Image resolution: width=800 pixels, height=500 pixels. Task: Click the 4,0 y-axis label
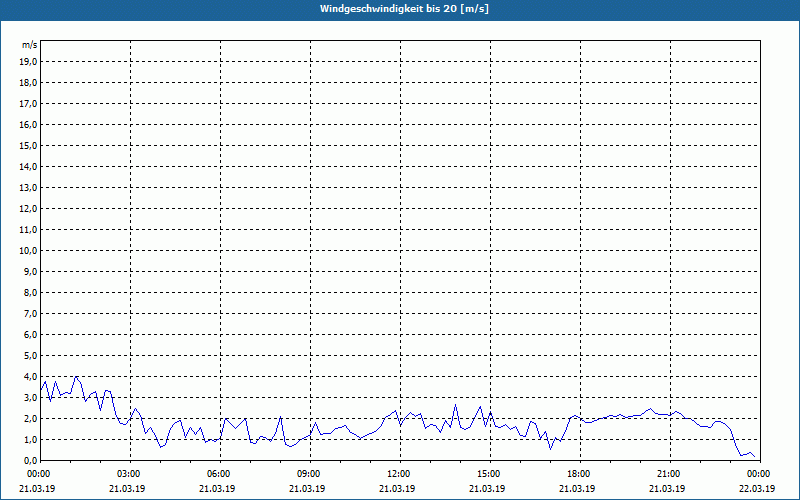[x=32, y=377]
